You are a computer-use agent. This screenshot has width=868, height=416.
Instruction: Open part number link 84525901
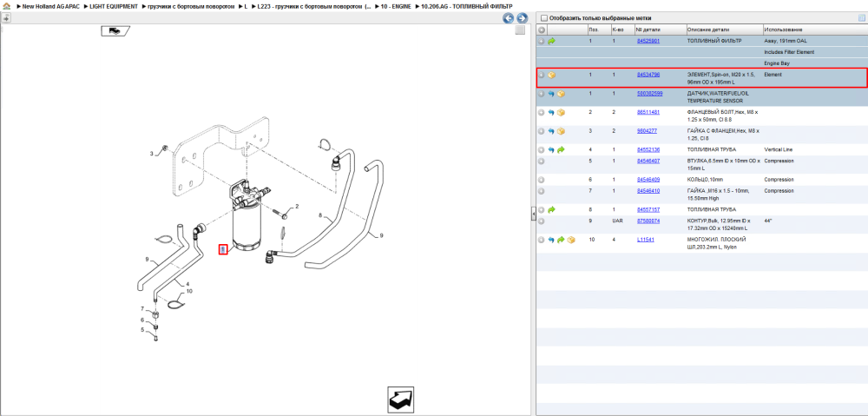(x=648, y=41)
